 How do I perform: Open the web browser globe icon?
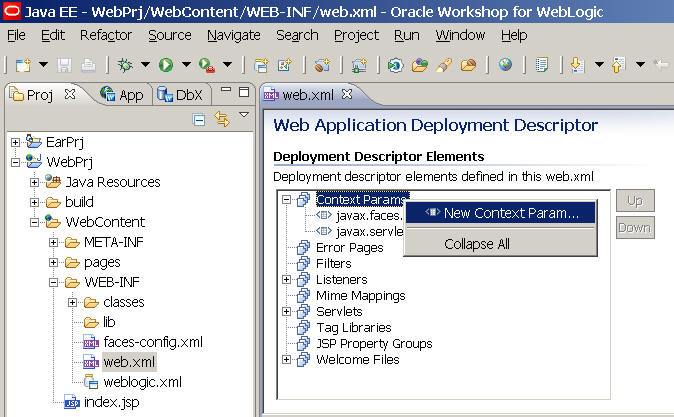(x=506, y=65)
